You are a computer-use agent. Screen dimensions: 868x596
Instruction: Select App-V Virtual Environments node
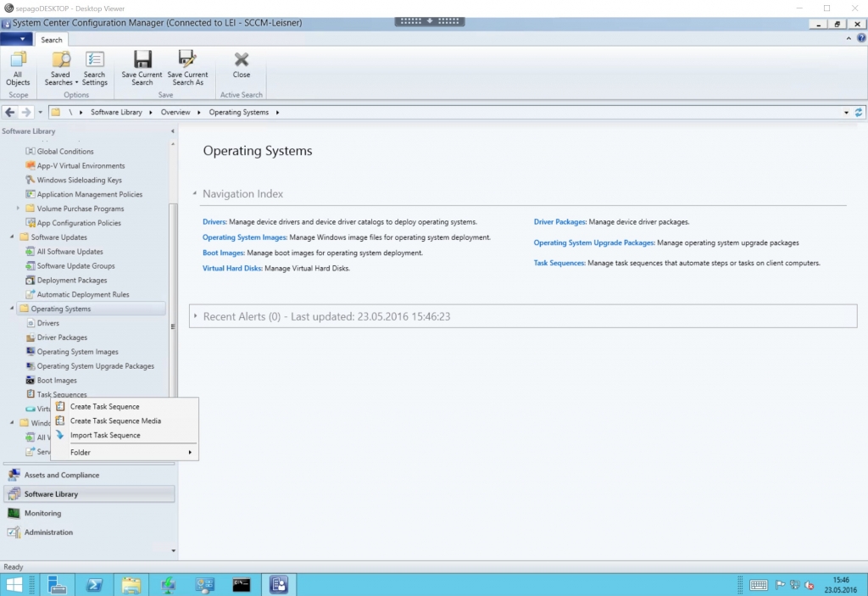[81, 165]
